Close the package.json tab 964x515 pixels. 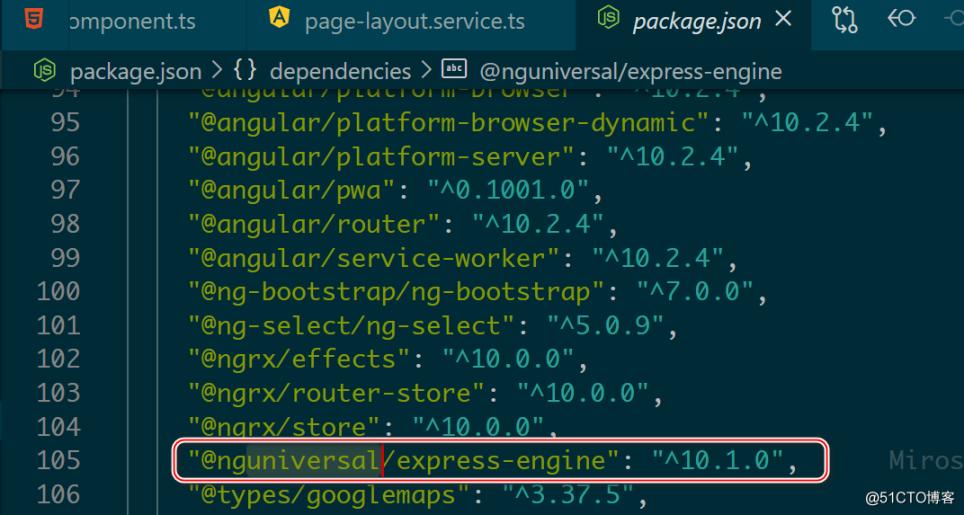click(x=784, y=20)
